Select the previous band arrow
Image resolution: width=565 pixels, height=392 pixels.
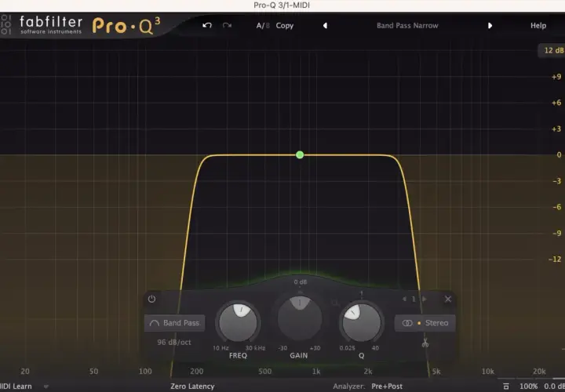click(404, 299)
